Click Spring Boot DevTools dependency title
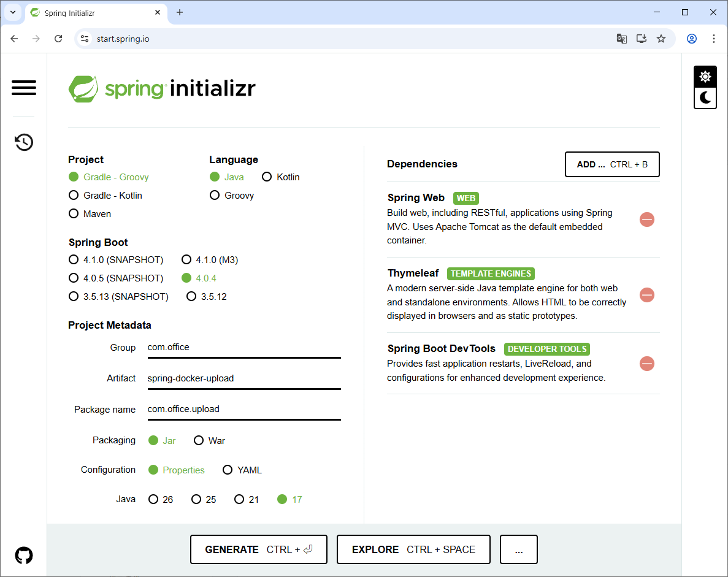This screenshot has width=728, height=577. click(442, 348)
